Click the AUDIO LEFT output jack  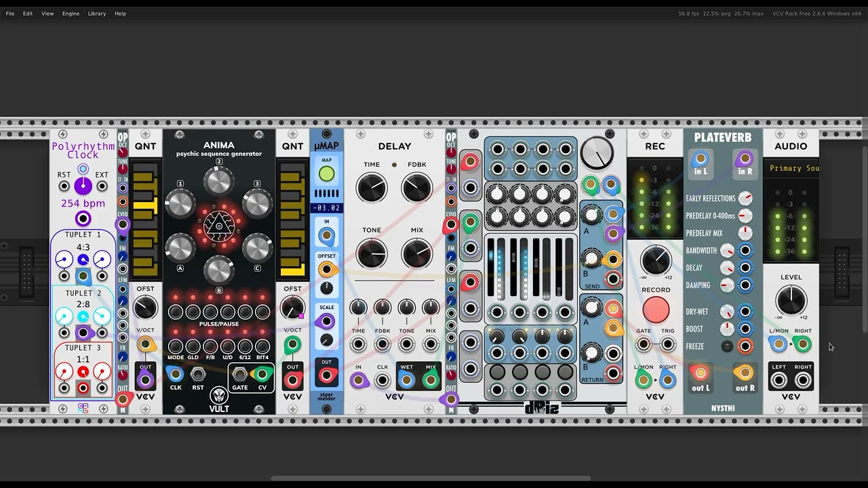point(778,380)
